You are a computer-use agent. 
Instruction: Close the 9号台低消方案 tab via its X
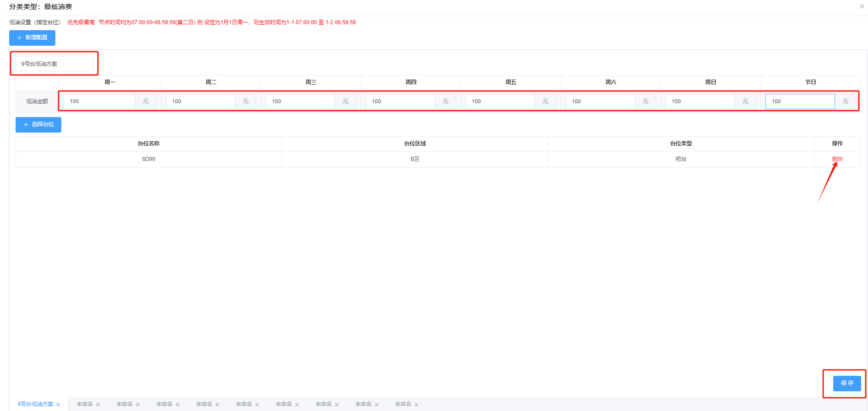click(58, 405)
